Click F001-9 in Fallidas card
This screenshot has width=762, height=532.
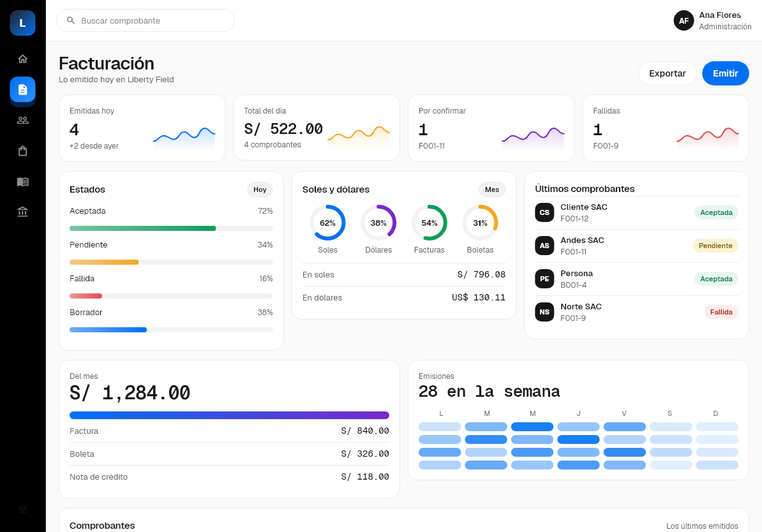[606, 145]
